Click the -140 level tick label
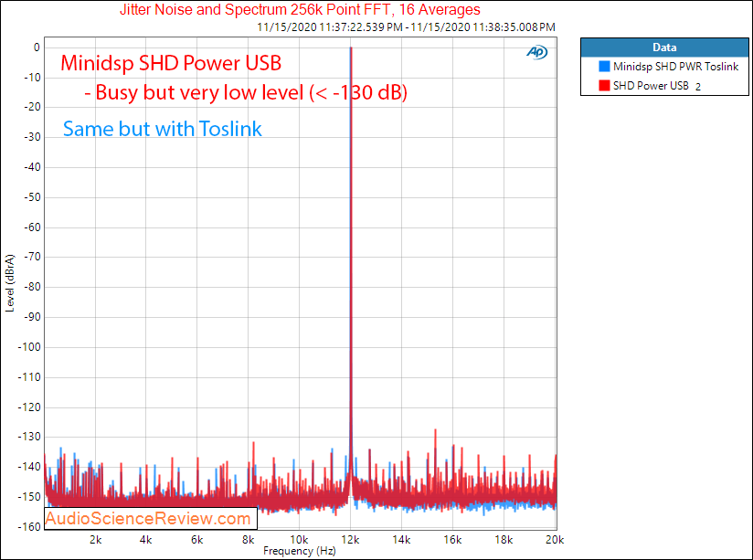The width and height of the screenshot is (753, 560). pos(30,467)
